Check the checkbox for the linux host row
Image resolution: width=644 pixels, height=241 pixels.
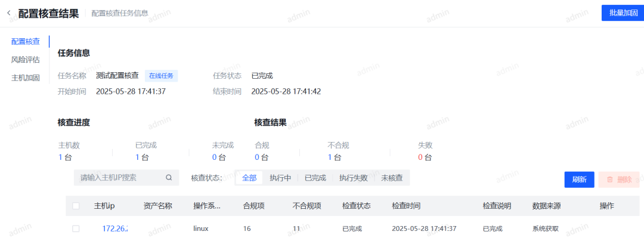coord(76,228)
